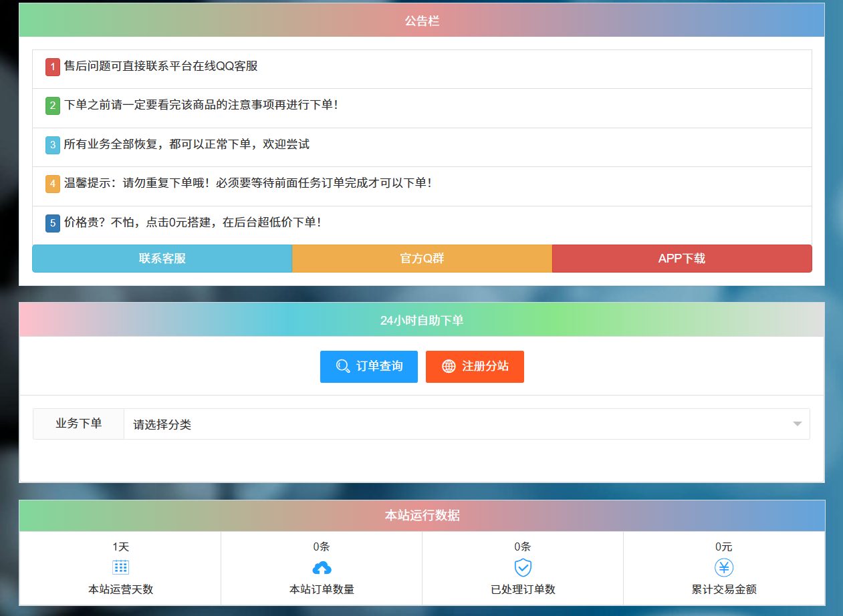This screenshot has width=843, height=616.
Task: Click the red number 1 announcement badge
Action: pos(53,67)
